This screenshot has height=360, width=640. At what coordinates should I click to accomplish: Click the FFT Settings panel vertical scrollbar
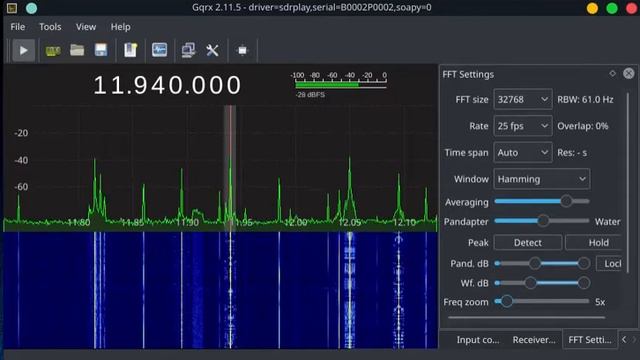[628, 183]
